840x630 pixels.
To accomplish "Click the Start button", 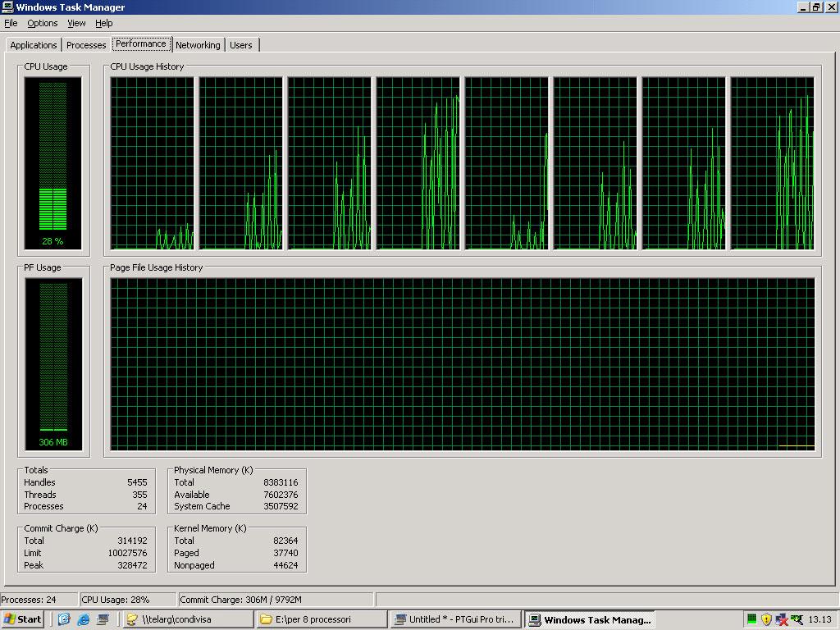I will [22, 619].
